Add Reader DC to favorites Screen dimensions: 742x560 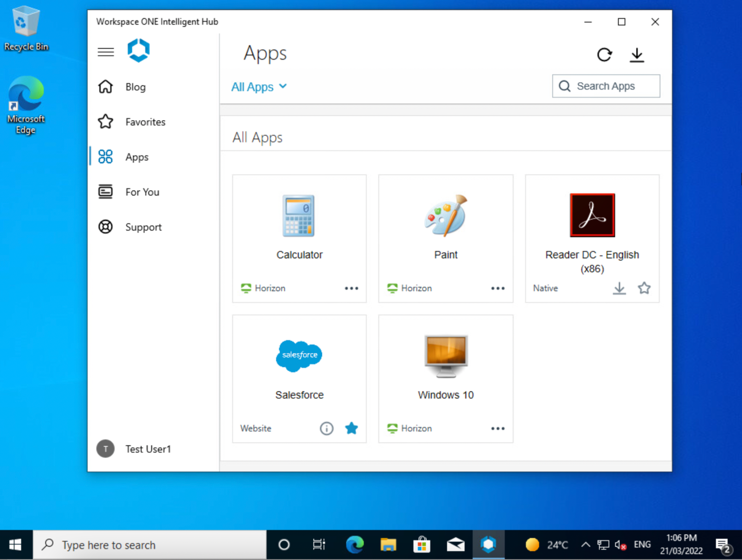(x=644, y=288)
